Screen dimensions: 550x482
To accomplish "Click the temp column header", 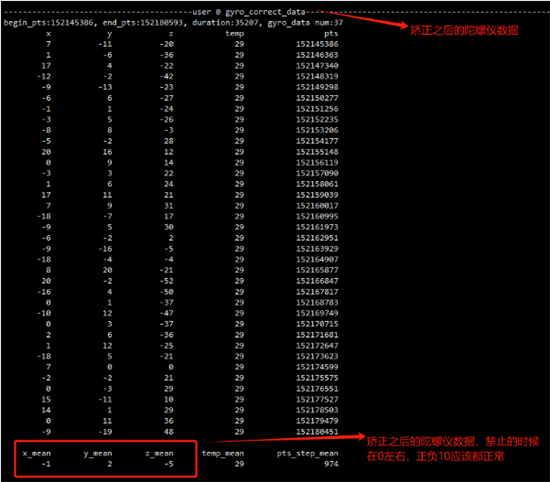I will pyautogui.click(x=235, y=34).
